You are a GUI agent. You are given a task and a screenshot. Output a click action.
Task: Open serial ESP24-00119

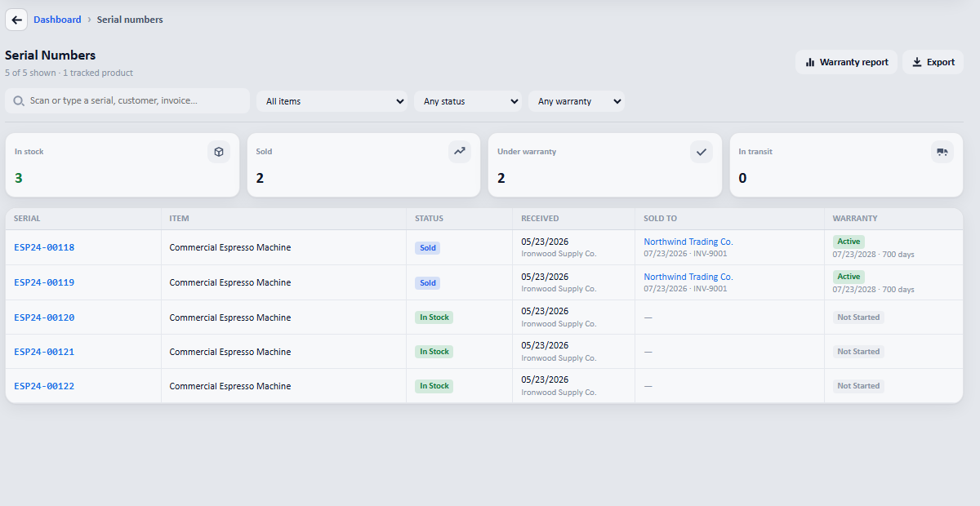(x=44, y=282)
